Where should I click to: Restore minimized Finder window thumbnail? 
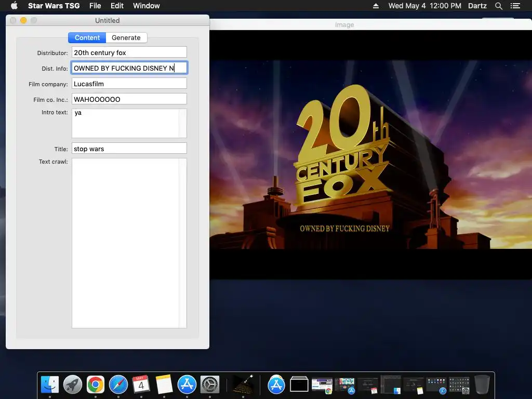[x=391, y=385]
